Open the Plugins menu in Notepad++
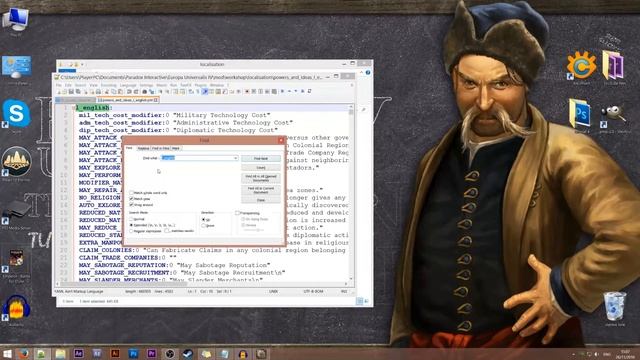Screen dimensions: 640x360 pos(201,85)
